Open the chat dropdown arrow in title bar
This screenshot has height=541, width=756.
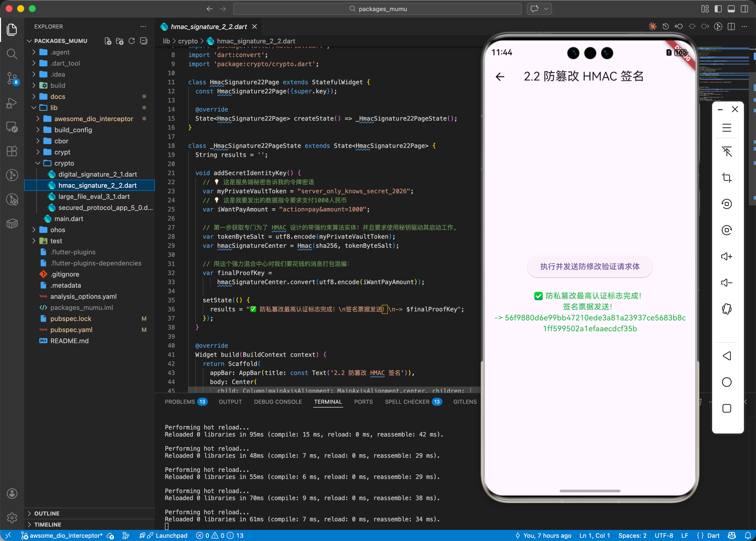[x=546, y=9]
